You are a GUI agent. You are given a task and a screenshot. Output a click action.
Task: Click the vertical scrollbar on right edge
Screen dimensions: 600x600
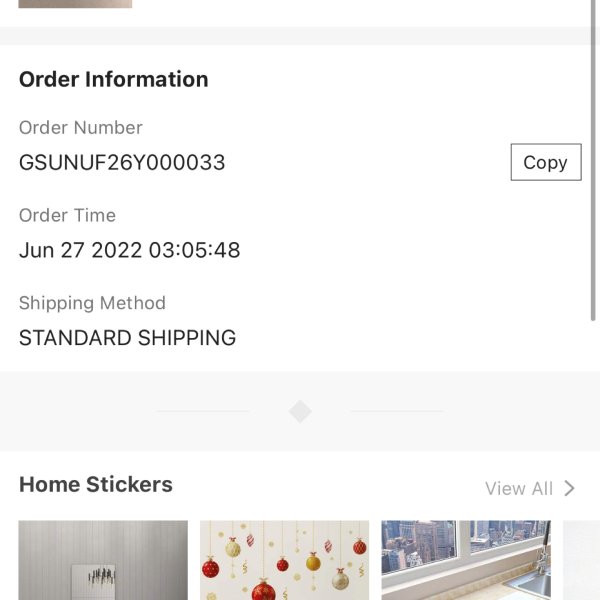(593, 161)
